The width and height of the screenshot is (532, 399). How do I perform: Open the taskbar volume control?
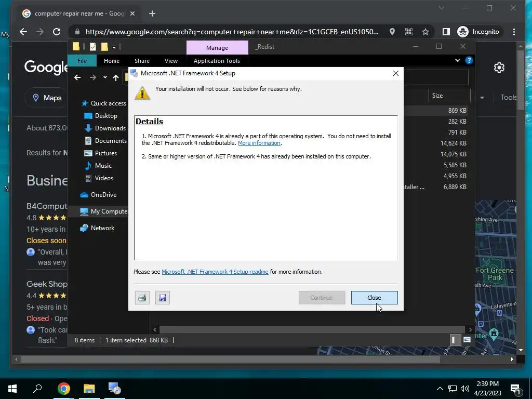point(465,389)
